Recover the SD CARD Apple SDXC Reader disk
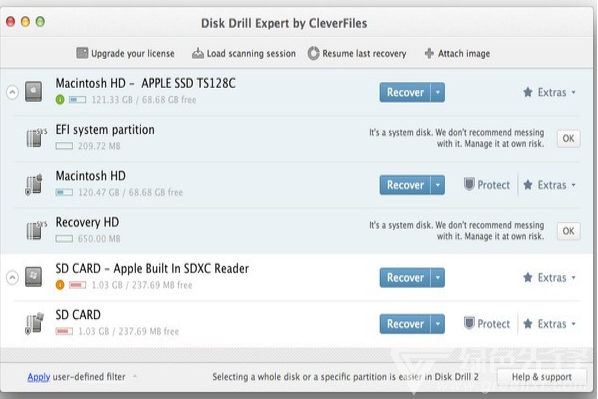The height and width of the screenshot is (399, 598). pyautogui.click(x=405, y=277)
